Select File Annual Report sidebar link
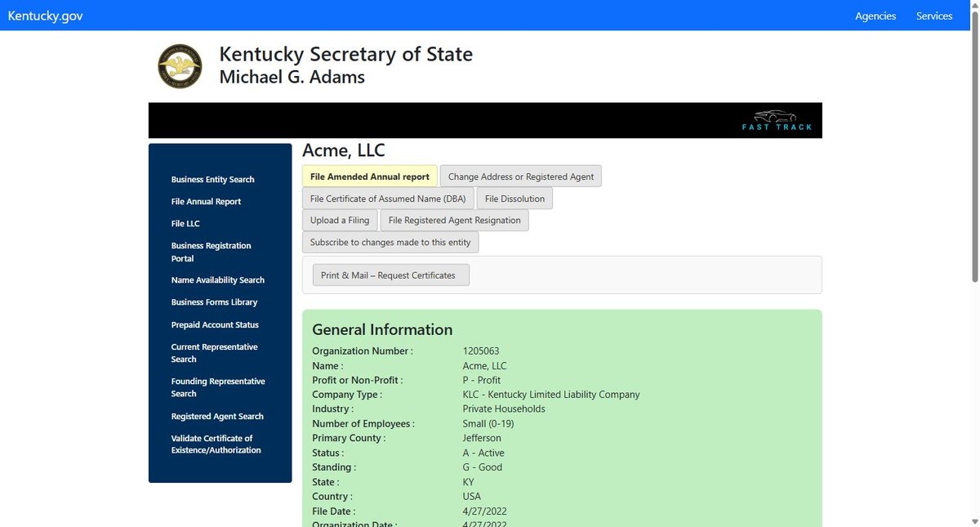Image resolution: width=980 pixels, height=527 pixels. tap(206, 201)
